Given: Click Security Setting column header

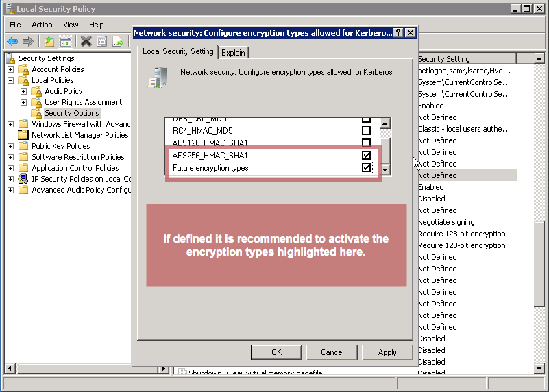Looking at the screenshot, I should [467, 59].
